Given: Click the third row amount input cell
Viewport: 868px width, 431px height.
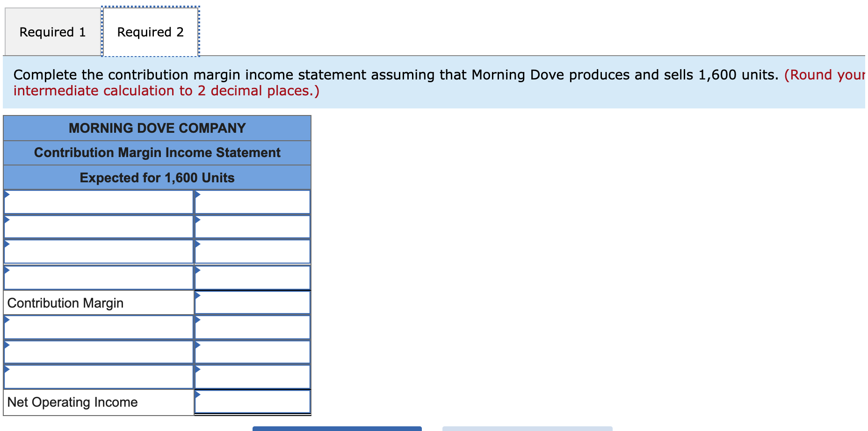Looking at the screenshot, I should coord(253,251).
